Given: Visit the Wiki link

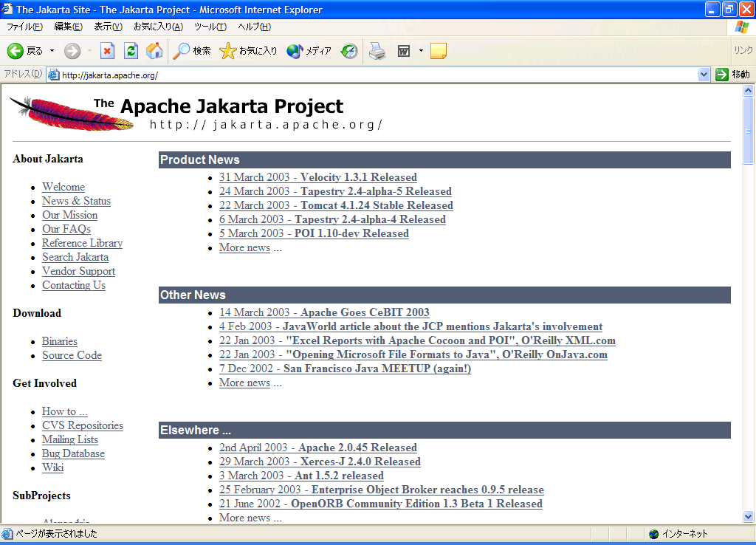Looking at the screenshot, I should [53, 467].
